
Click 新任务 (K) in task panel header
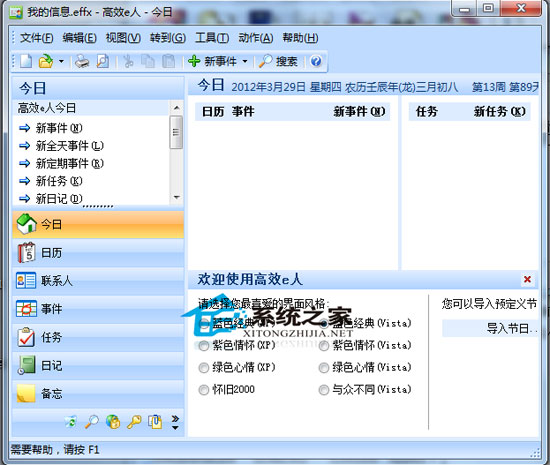click(500, 112)
